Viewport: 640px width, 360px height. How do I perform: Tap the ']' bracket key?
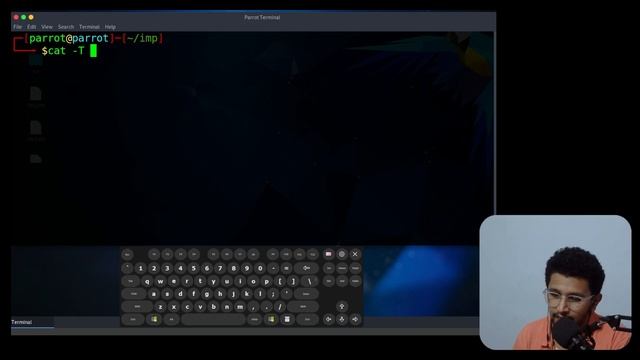click(293, 281)
